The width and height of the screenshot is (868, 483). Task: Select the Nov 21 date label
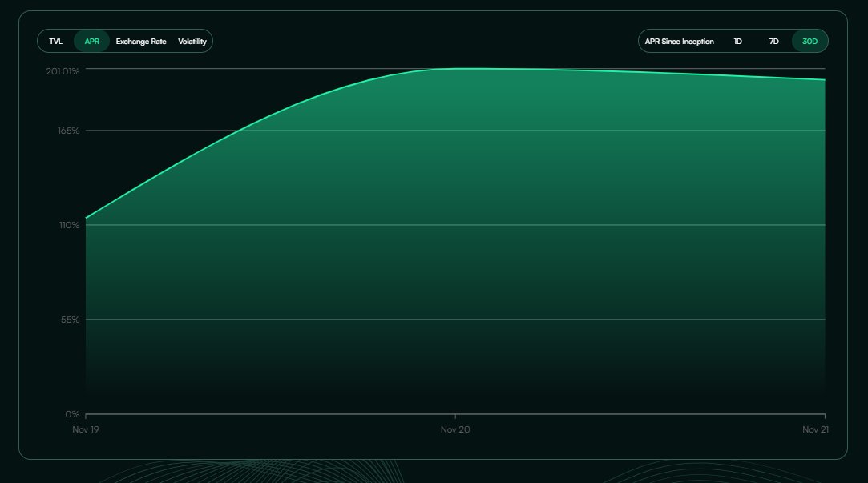[814, 429]
